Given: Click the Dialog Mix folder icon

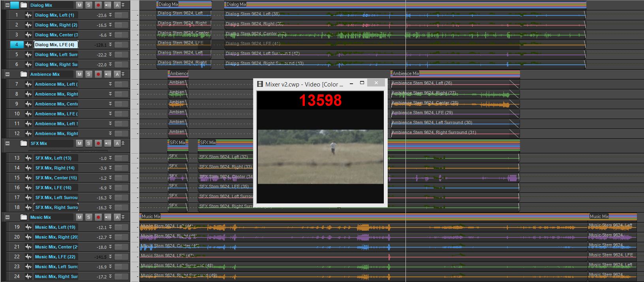Looking at the screenshot, I should click(24, 5).
